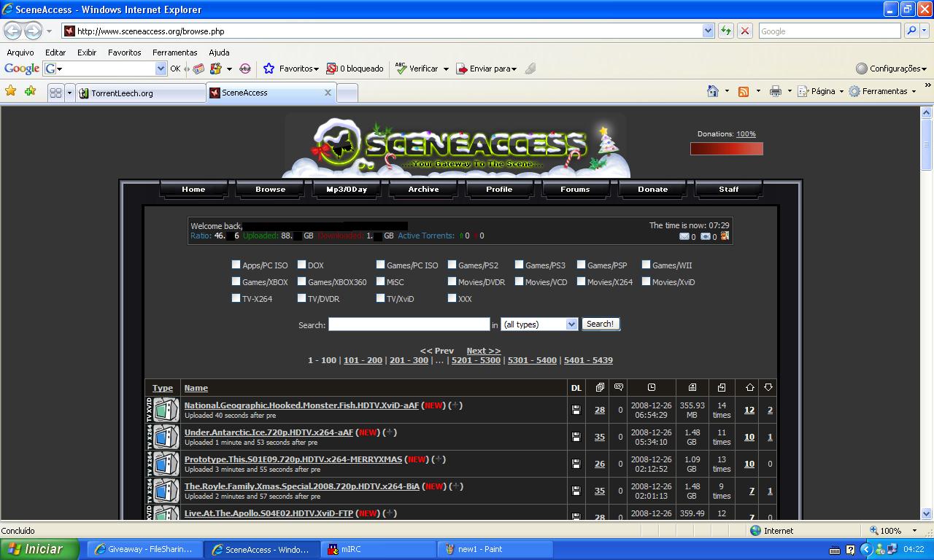Check the DOX category checkbox
The height and width of the screenshot is (560, 934).
[x=301, y=265]
